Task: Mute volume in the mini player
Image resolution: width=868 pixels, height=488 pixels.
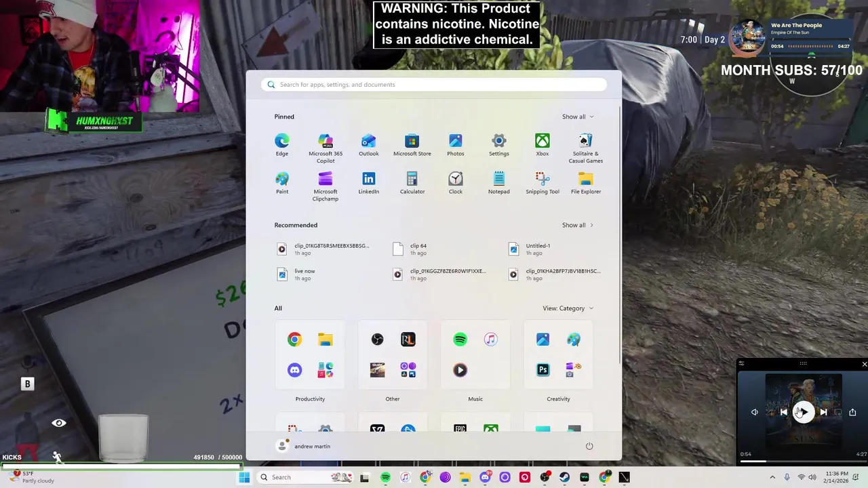Action: (754, 412)
